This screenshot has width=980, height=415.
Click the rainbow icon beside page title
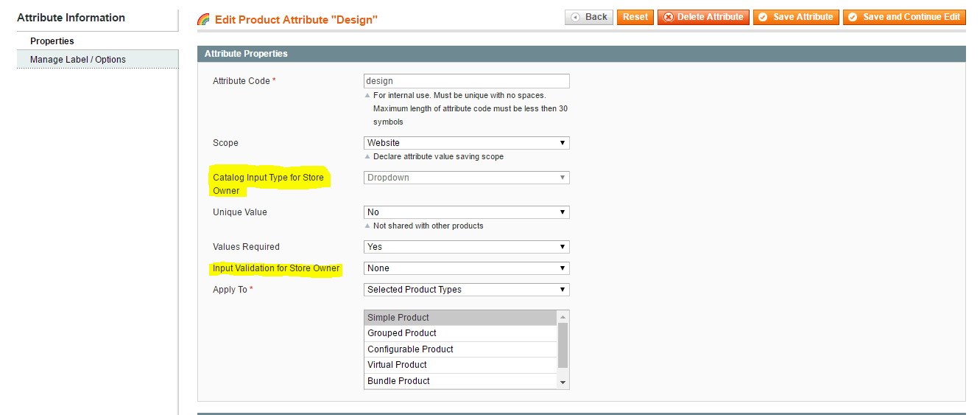pos(204,20)
